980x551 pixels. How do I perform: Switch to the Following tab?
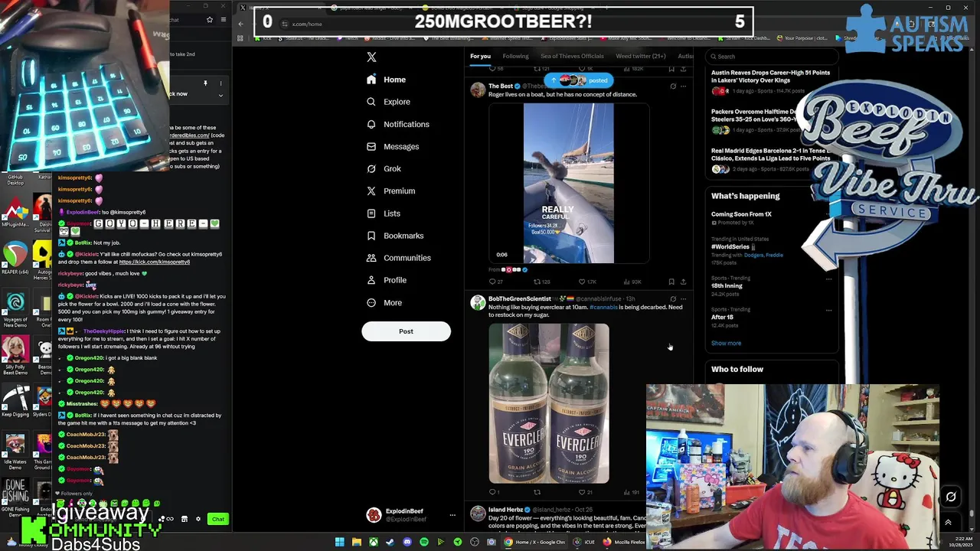click(515, 56)
